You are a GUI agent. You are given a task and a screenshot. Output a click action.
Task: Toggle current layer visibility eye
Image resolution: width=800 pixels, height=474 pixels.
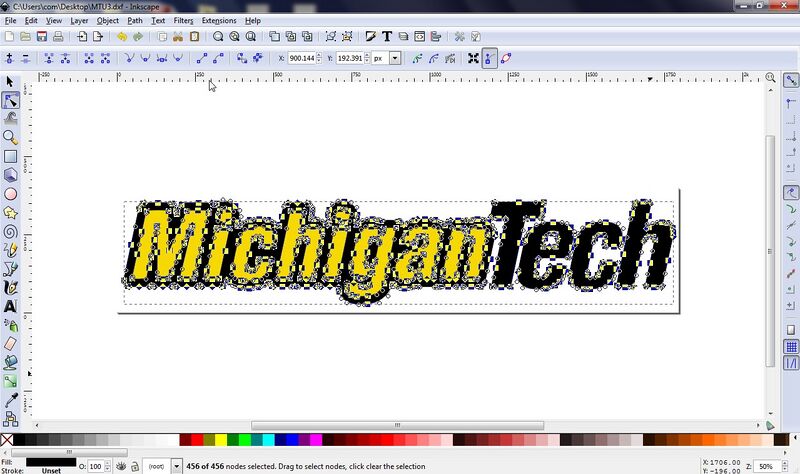(x=121, y=466)
